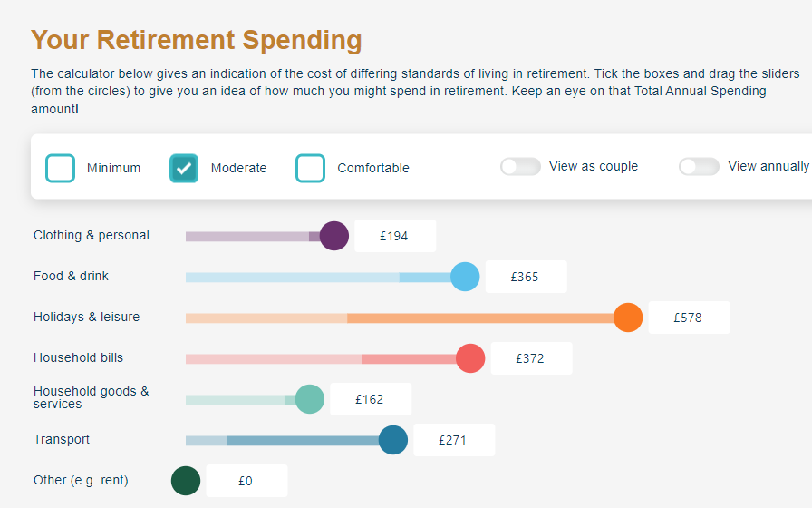Click the dark blue Transport slider knob

(x=393, y=440)
